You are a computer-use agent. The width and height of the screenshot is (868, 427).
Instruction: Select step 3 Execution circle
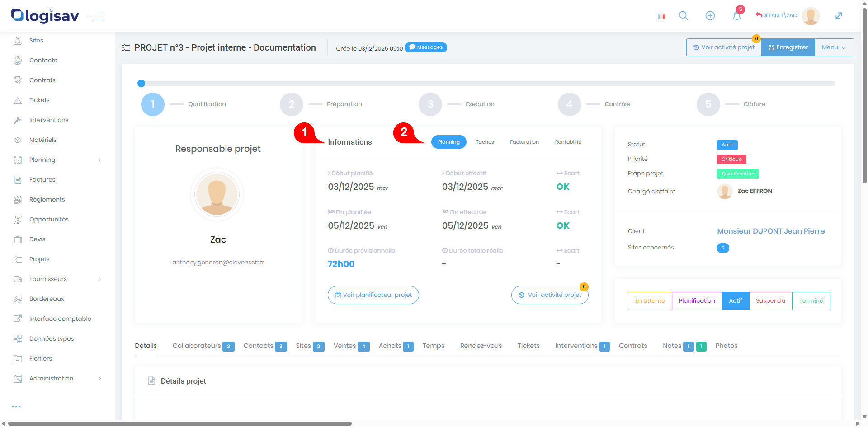[430, 104]
